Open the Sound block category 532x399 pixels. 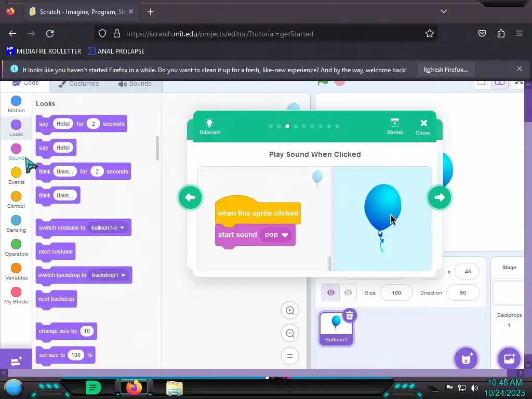point(16,152)
